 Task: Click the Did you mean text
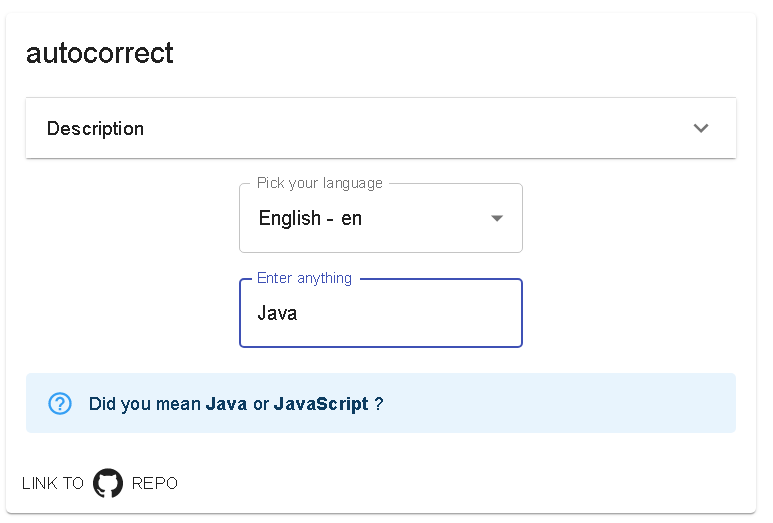pos(144,404)
